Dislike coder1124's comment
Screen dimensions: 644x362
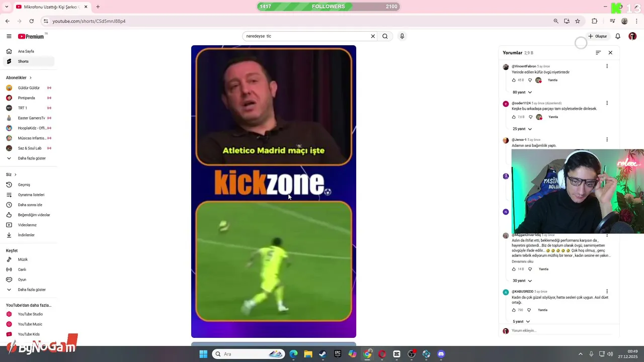pos(530,117)
